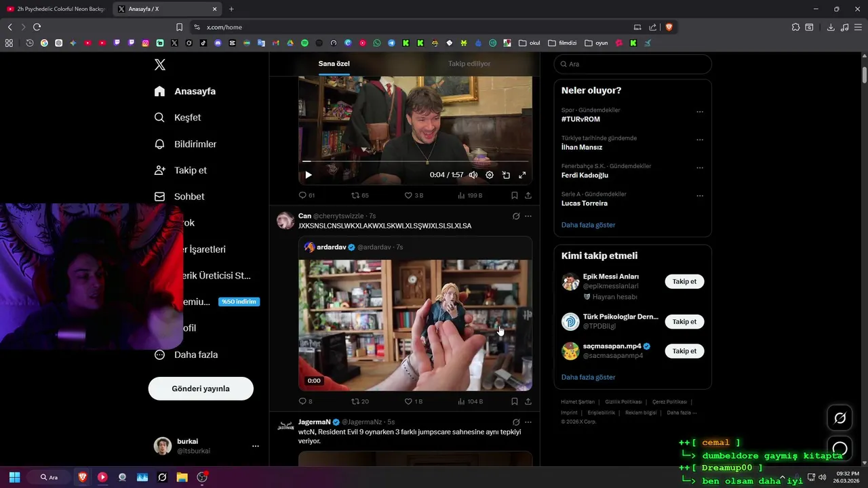Viewport: 868px width, 488px height.
Task: Open the filmdizi bookmarks folder
Action: [x=562, y=43]
